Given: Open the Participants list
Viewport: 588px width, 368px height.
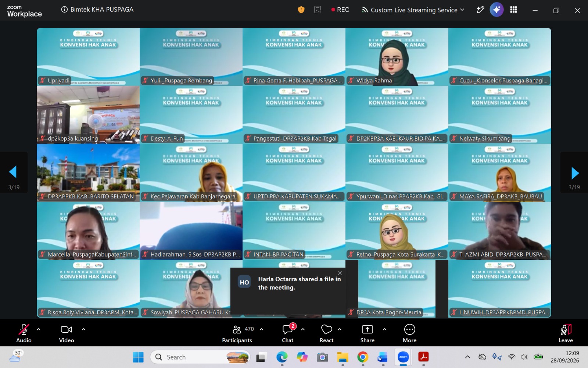Looking at the screenshot, I should 237,333.
